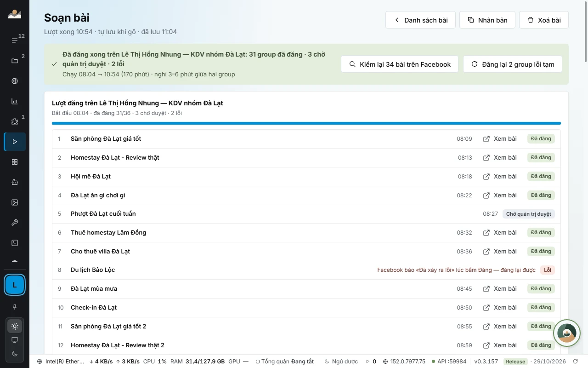
Task: Click external-link icon for Hội mê Đà Lạt
Action: (486, 177)
